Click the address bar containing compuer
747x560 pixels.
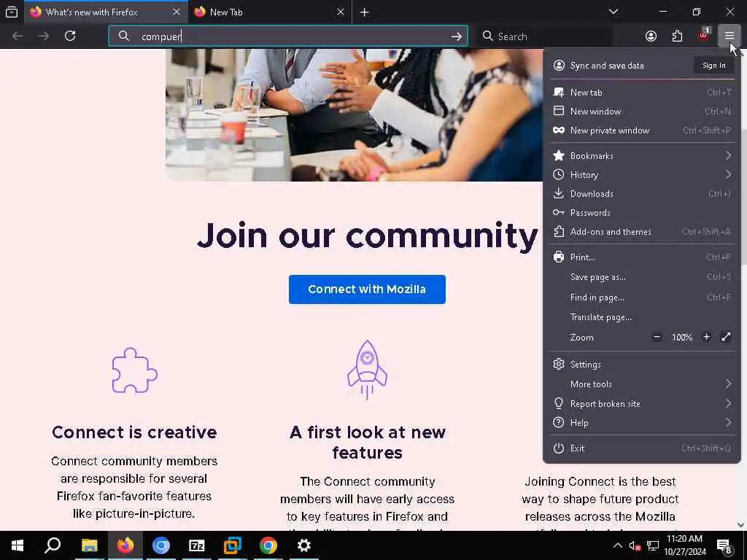tap(287, 36)
